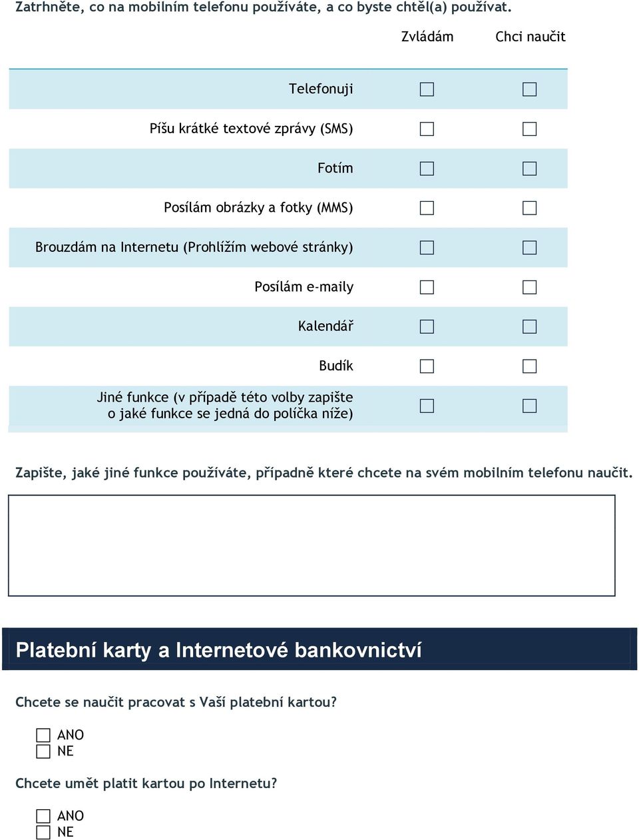Check Zvládám for Telefonuji
This screenshot has width=639, height=840.
(x=427, y=89)
